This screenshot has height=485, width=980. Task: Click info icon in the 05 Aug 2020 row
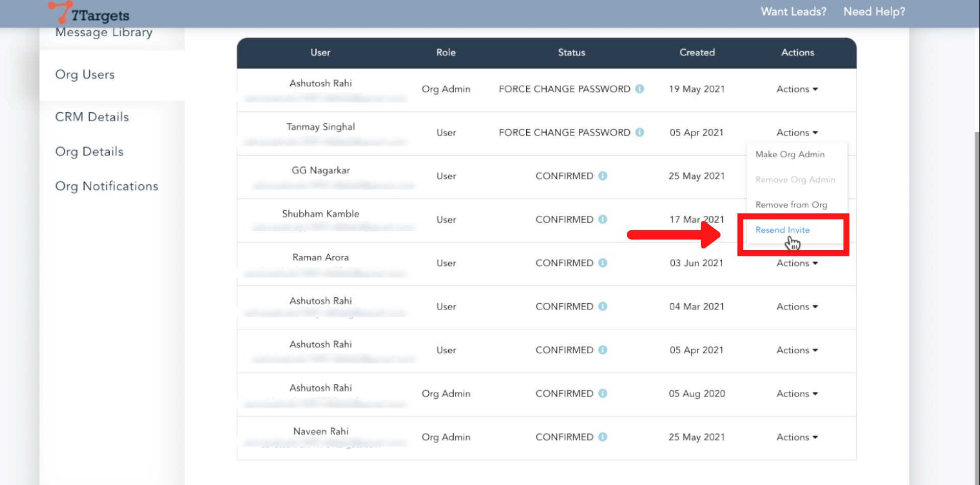click(602, 394)
